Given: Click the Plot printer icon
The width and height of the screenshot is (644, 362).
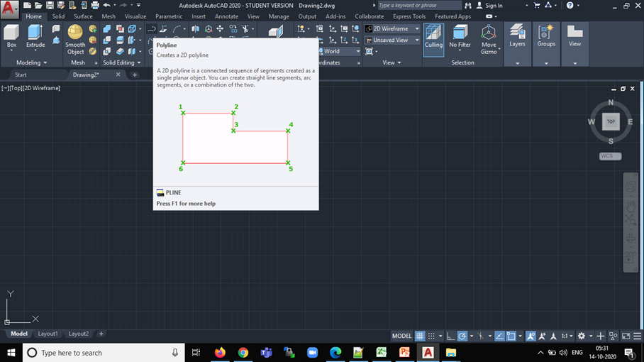Looking at the screenshot, I should (95, 6).
